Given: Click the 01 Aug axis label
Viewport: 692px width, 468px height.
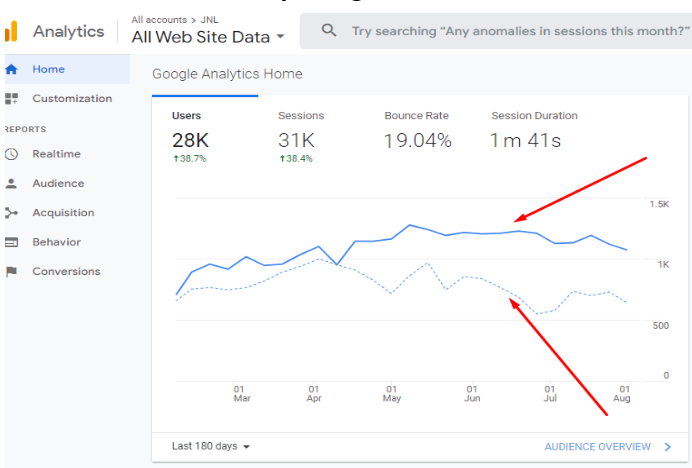Looking at the screenshot, I should click(622, 394).
